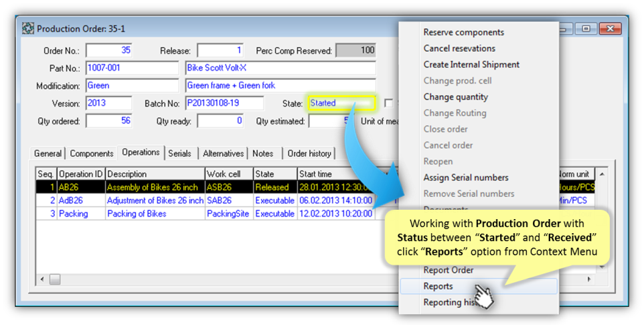Open the Components tab
The height and width of the screenshot is (325, 644).
tap(92, 153)
